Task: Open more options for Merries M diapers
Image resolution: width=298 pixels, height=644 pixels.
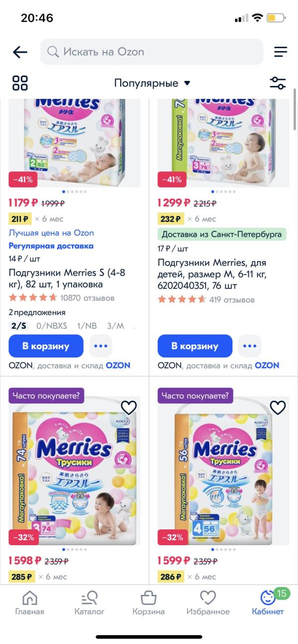Action: pyautogui.click(x=250, y=346)
